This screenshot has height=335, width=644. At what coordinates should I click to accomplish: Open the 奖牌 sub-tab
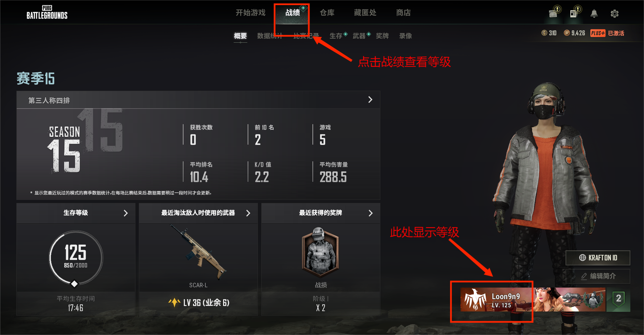click(x=382, y=36)
